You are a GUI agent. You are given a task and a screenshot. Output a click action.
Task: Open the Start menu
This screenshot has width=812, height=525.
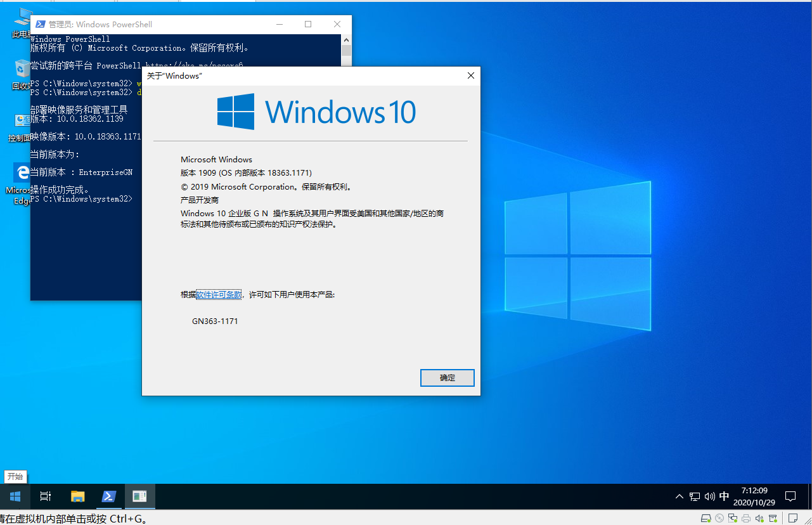(15, 496)
